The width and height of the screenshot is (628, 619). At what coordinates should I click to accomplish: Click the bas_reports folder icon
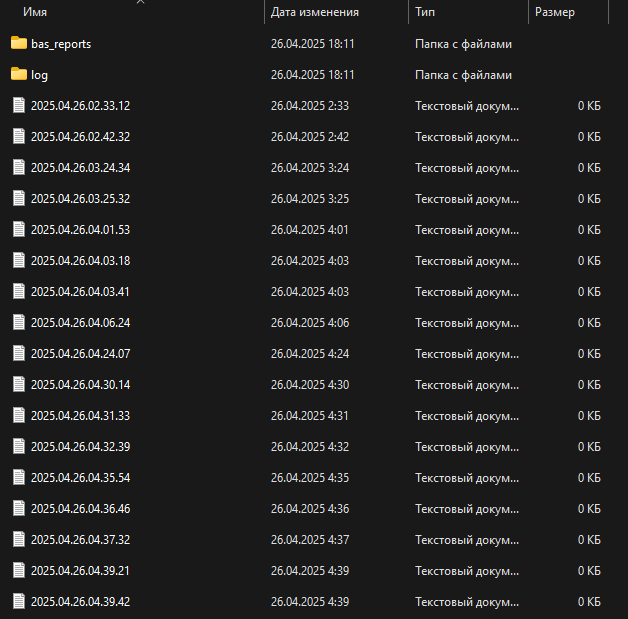(x=18, y=44)
